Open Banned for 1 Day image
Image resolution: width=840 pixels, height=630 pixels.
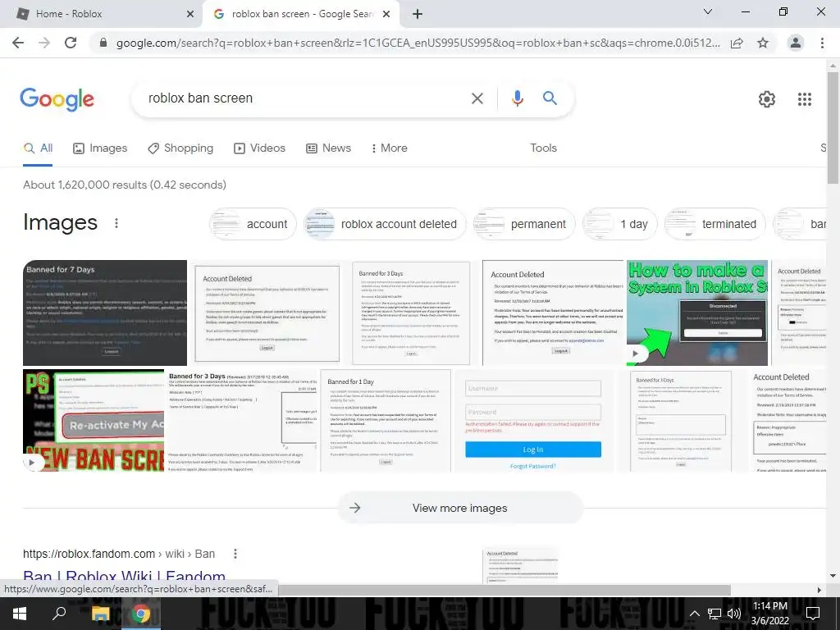coord(386,421)
